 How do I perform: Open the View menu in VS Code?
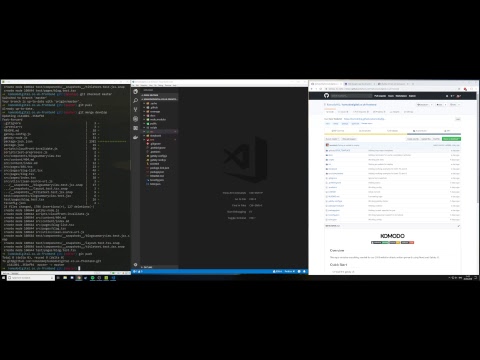(x=151, y=85)
